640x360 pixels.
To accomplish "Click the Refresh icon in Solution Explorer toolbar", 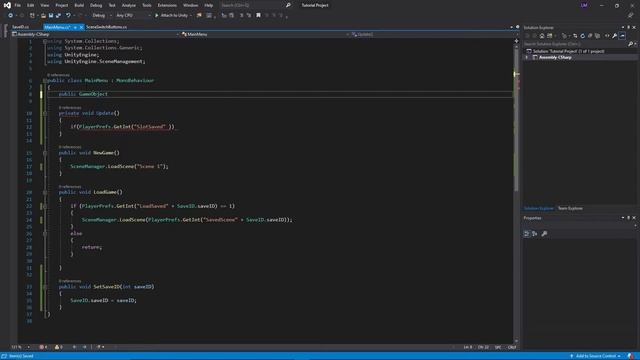I will click(x=582, y=36).
